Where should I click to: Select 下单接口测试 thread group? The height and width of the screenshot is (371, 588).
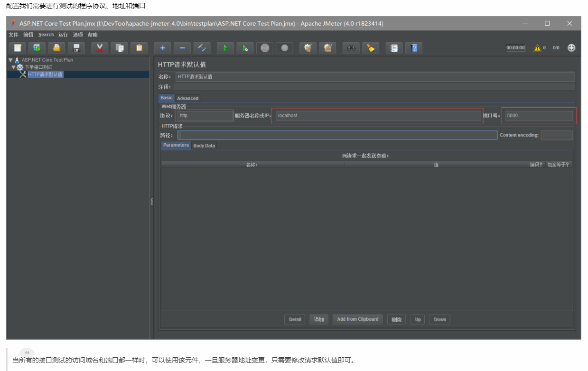(38, 67)
